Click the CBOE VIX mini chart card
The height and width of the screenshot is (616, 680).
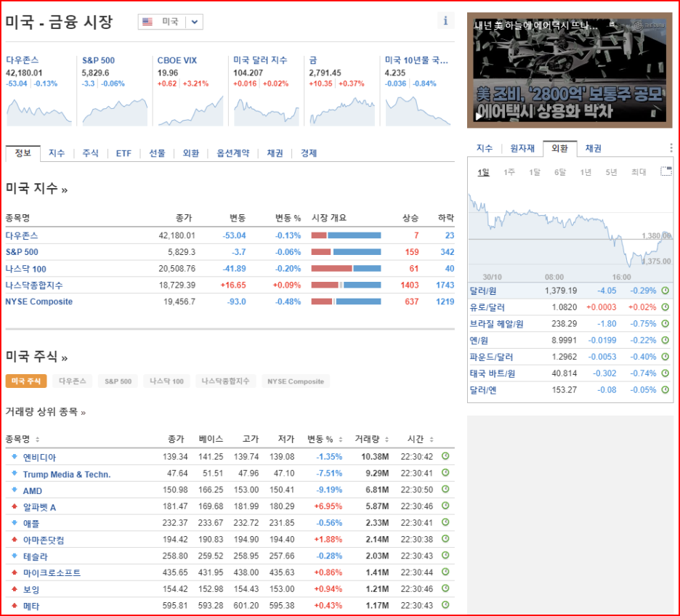[x=190, y=91]
